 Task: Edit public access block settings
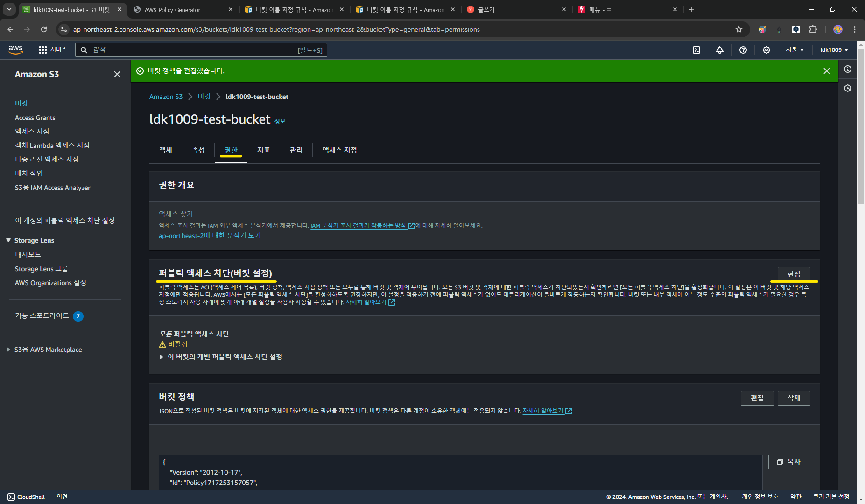tap(794, 274)
